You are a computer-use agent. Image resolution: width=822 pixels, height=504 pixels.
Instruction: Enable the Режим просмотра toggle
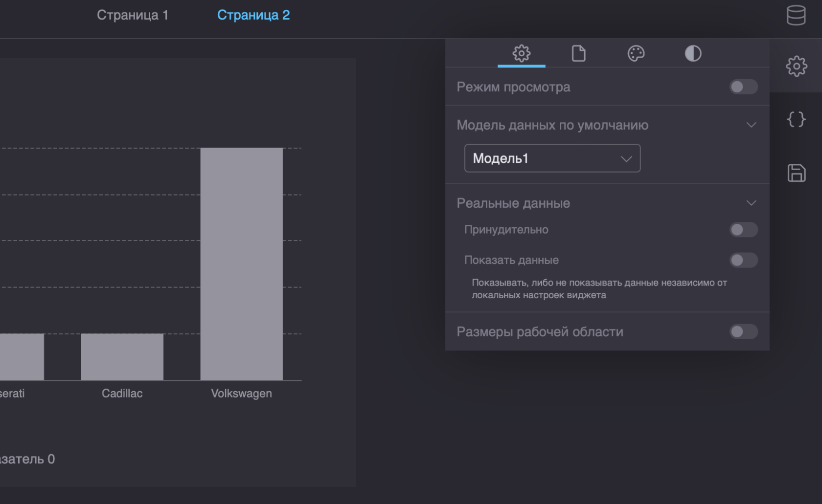(743, 87)
